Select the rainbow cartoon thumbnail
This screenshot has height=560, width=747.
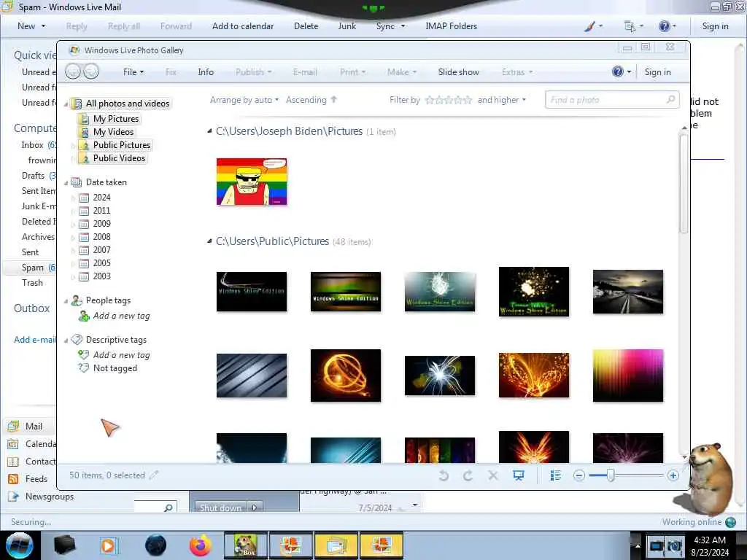[x=252, y=182]
